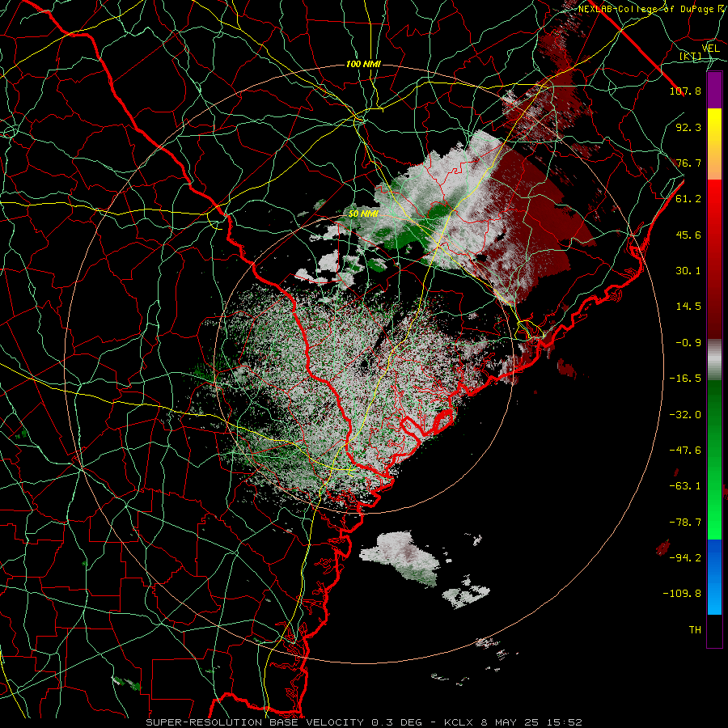Click the -94.2 velocity scale value
Image resolution: width=728 pixels, height=728 pixels.
685,558
